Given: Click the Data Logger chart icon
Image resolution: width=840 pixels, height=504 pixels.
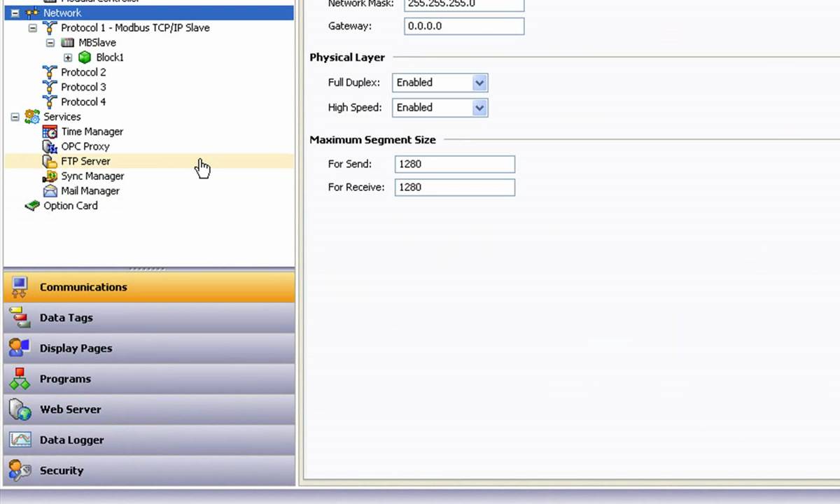Looking at the screenshot, I should [20, 440].
